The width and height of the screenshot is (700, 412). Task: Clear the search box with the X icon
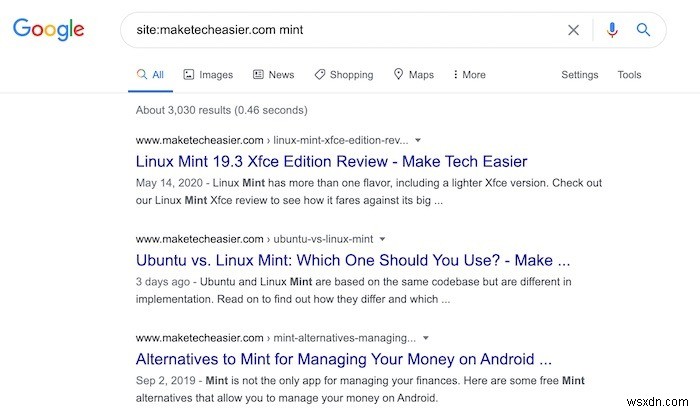tap(573, 30)
